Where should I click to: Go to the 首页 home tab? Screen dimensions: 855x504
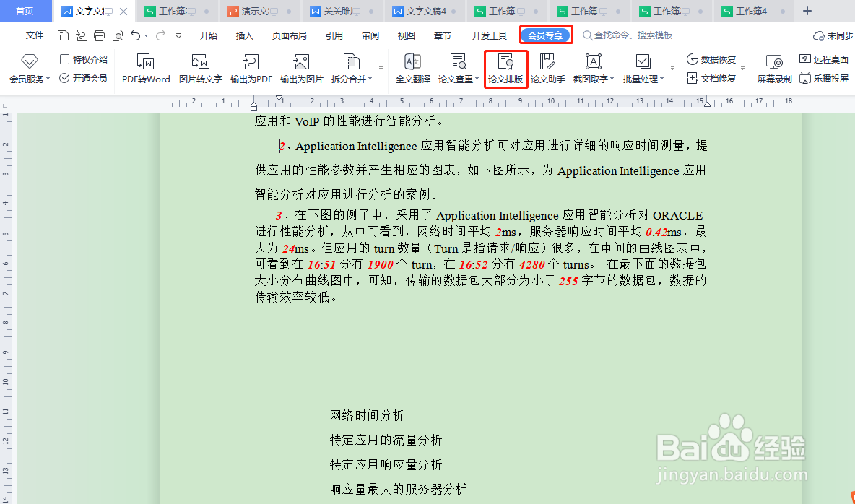pos(25,11)
